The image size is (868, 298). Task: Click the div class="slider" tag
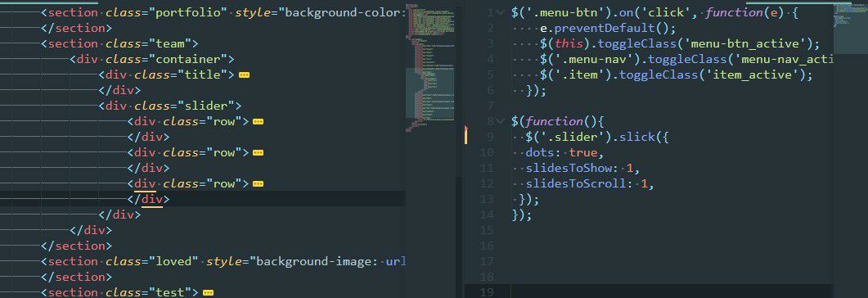(x=170, y=106)
